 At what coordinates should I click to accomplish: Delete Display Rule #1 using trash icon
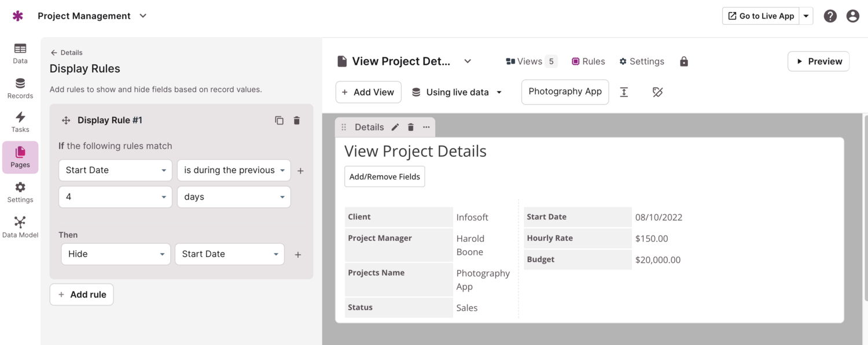297,120
